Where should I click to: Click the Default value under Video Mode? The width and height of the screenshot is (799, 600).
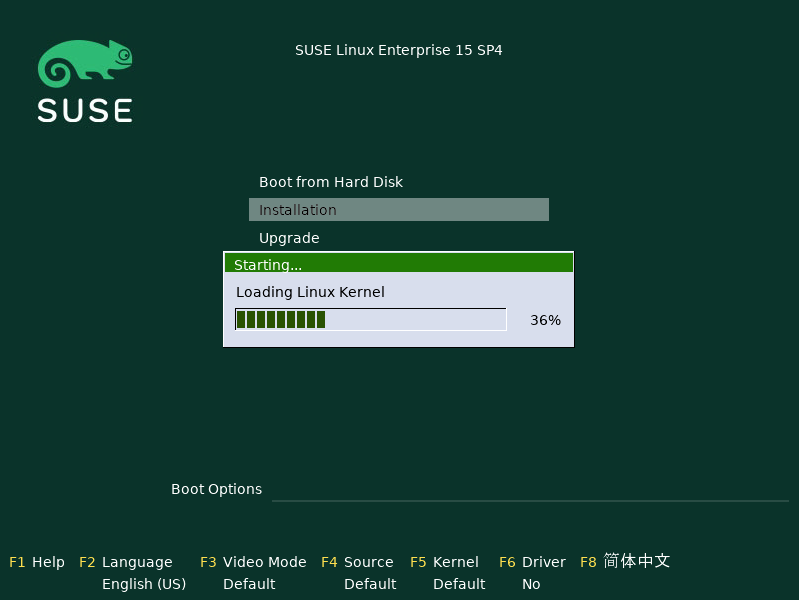[249, 584]
